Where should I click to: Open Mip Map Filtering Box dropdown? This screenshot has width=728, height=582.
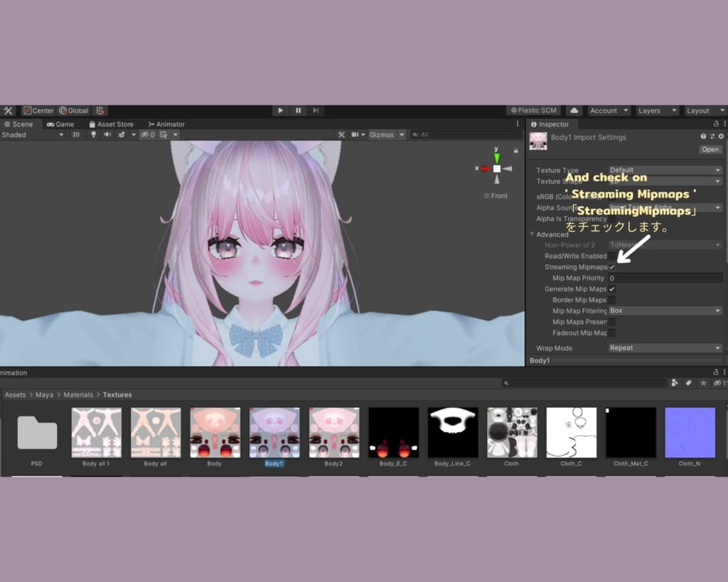point(665,311)
